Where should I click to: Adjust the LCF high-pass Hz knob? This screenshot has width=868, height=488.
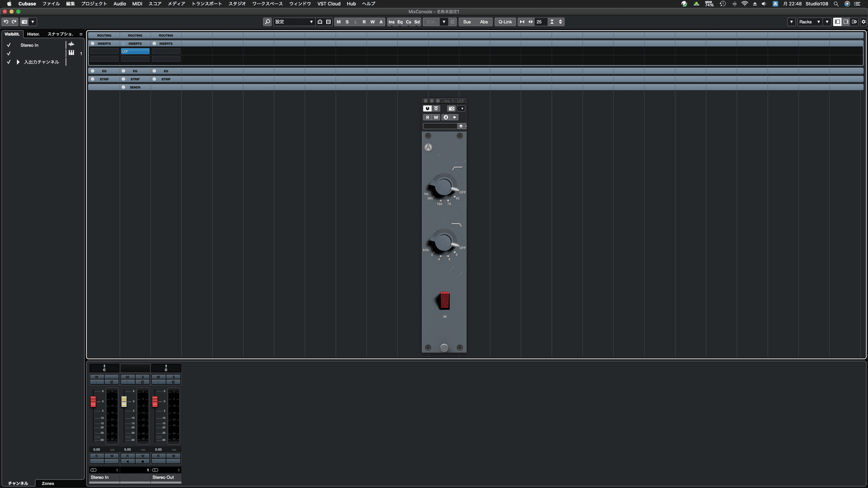point(443,187)
